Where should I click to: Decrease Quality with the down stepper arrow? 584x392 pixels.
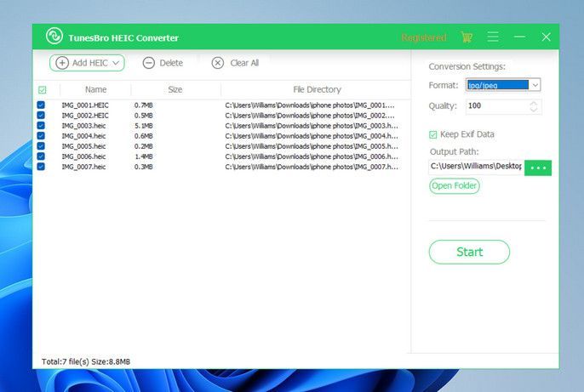pos(534,110)
